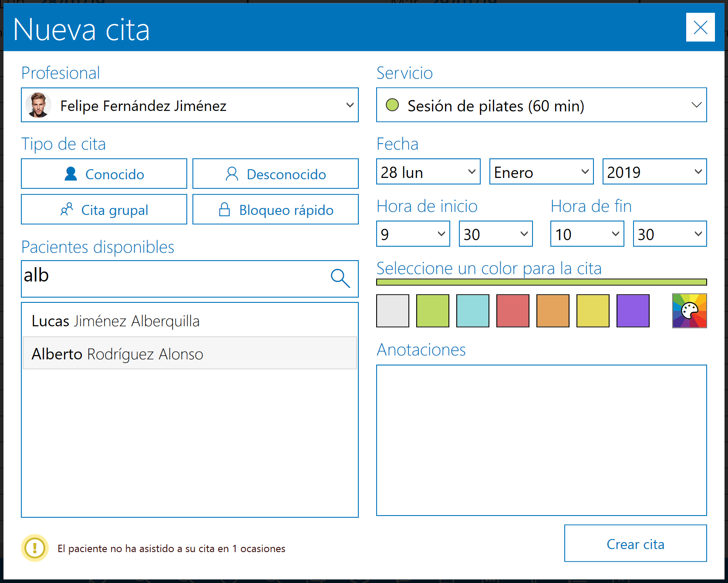Screen dimensions: 728x583
Task: Choose Desconocido appointment type
Action: pyautogui.click(x=275, y=174)
